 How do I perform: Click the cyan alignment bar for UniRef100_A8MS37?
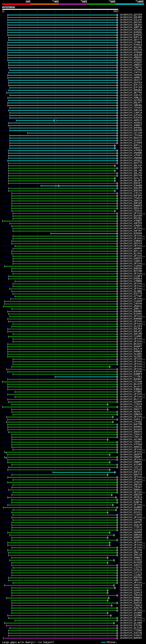[67, 120]
